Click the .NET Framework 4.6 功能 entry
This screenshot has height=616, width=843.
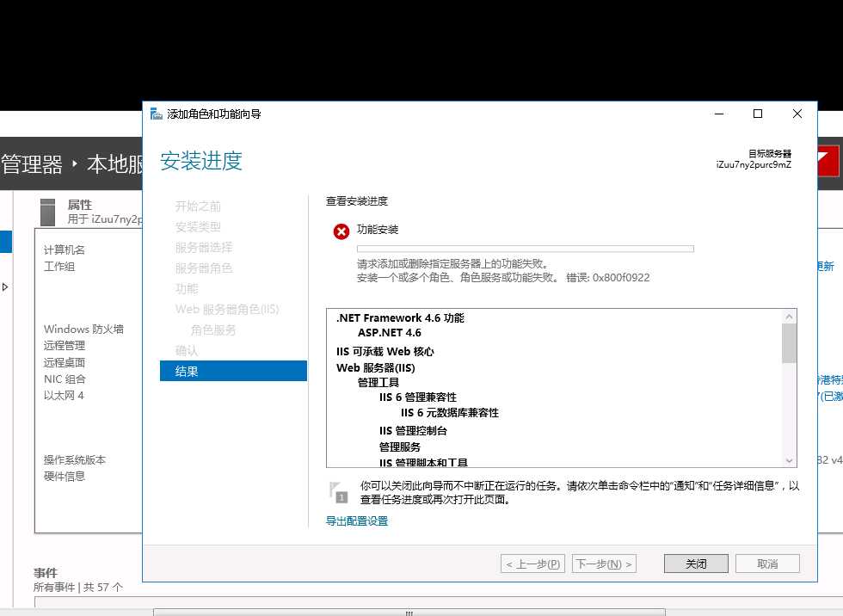400,317
